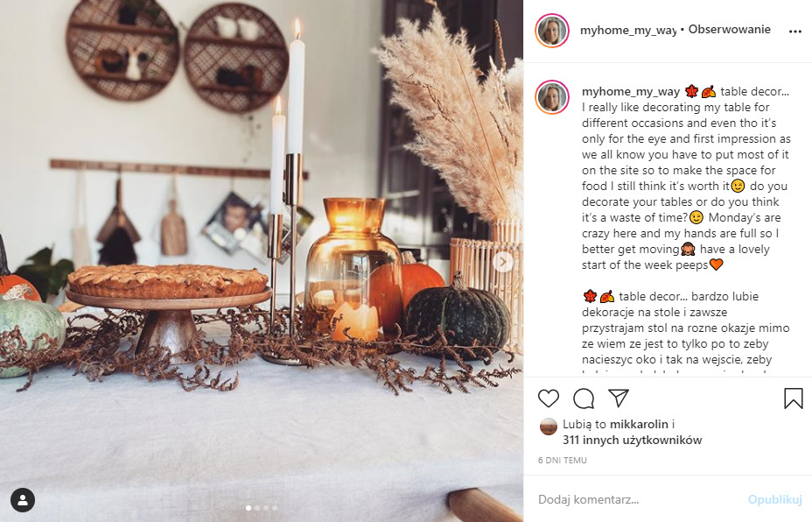Select last carousel dot indicator
Image resolution: width=812 pixels, height=522 pixels.
click(275, 508)
